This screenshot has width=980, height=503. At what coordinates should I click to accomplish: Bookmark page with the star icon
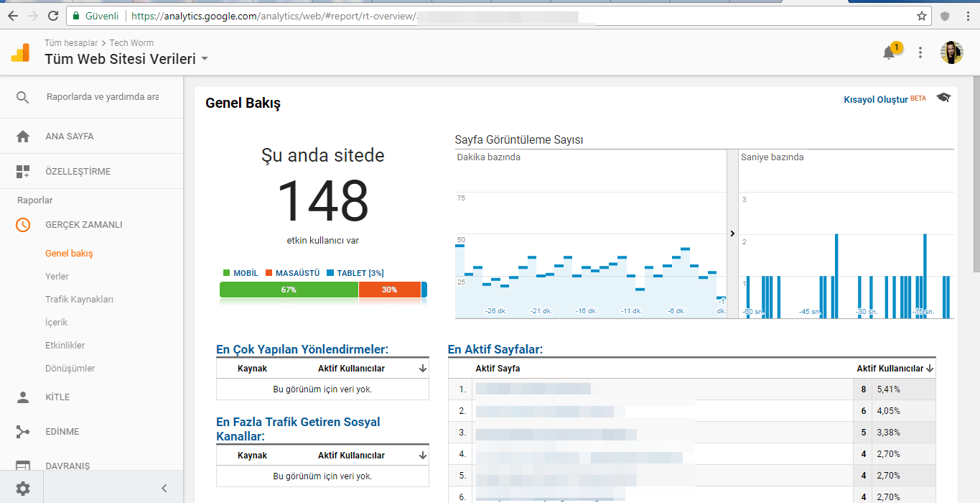point(922,15)
